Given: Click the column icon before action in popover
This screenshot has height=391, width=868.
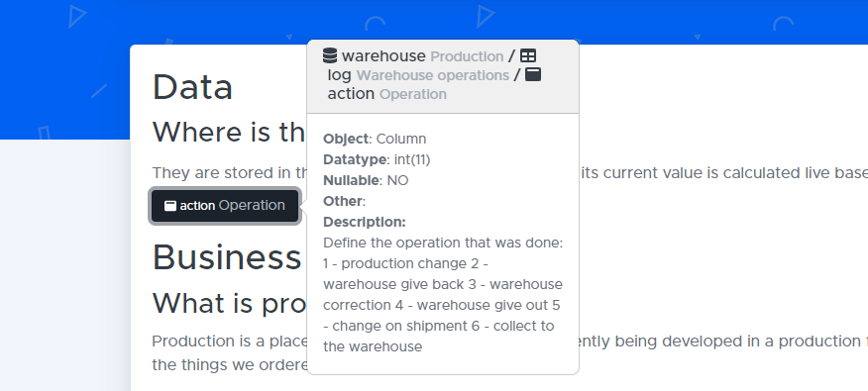Looking at the screenshot, I should 532,74.
